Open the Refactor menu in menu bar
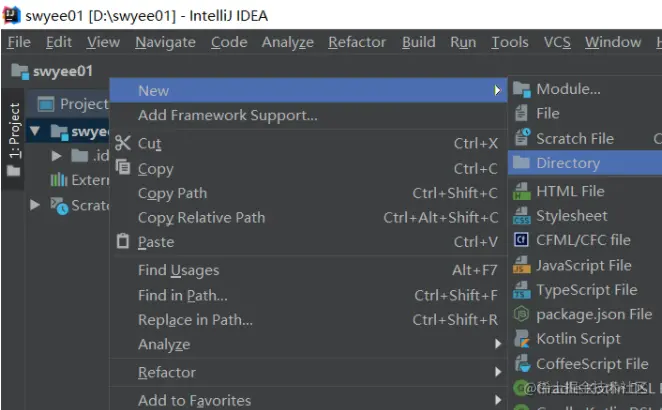662x410 pixels. [357, 42]
